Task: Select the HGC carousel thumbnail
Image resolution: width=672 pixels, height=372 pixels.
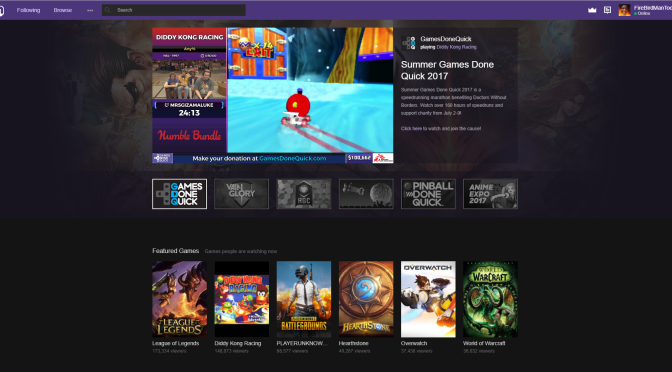Action: click(304, 194)
